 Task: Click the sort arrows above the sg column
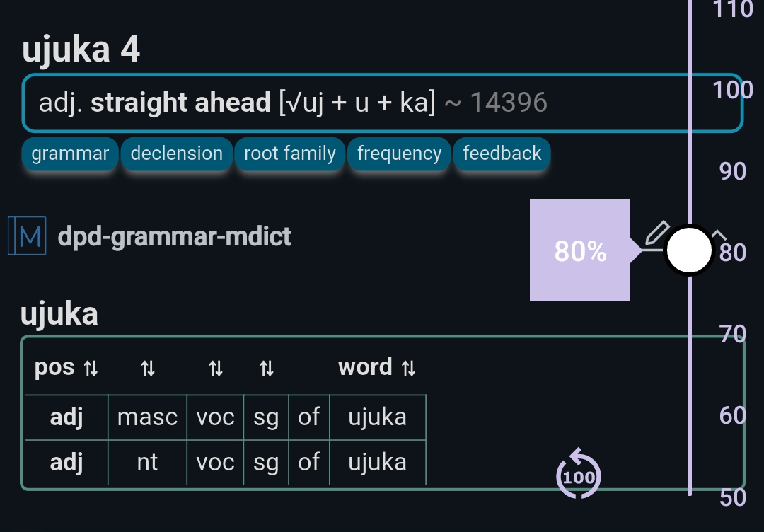(x=266, y=369)
